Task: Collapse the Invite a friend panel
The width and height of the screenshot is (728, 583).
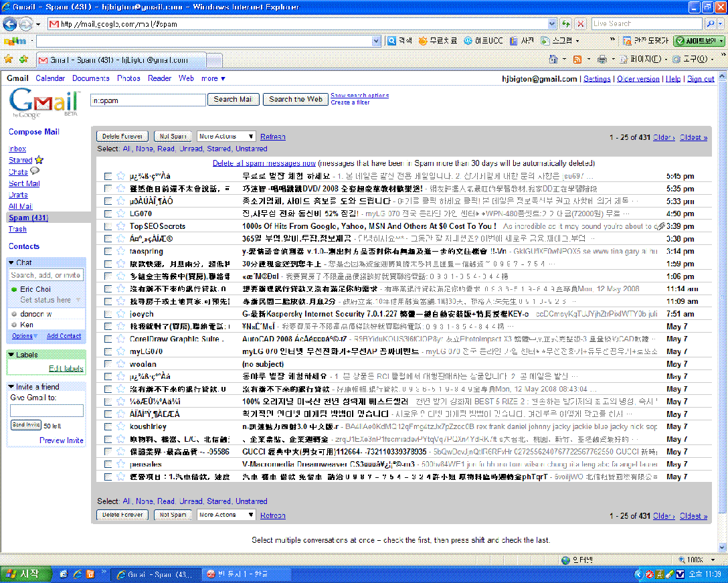Action: point(11,386)
